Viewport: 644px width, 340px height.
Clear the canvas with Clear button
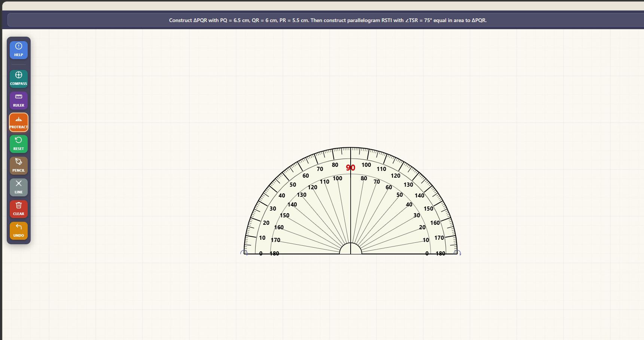tap(19, 209)
